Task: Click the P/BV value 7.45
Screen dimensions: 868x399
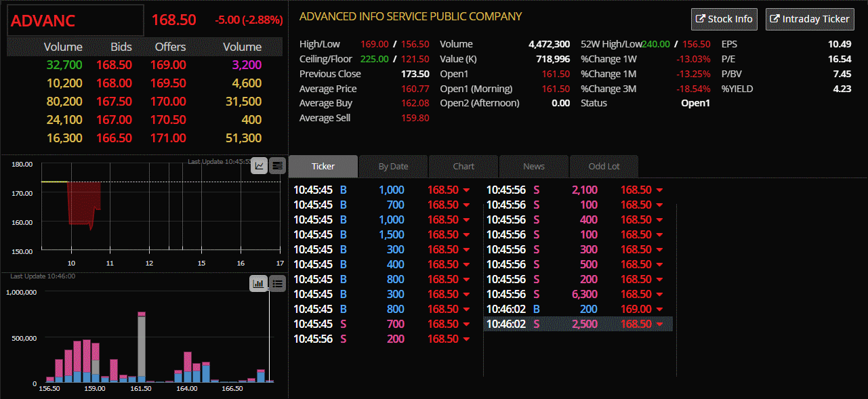Action: tap(842, 74)
